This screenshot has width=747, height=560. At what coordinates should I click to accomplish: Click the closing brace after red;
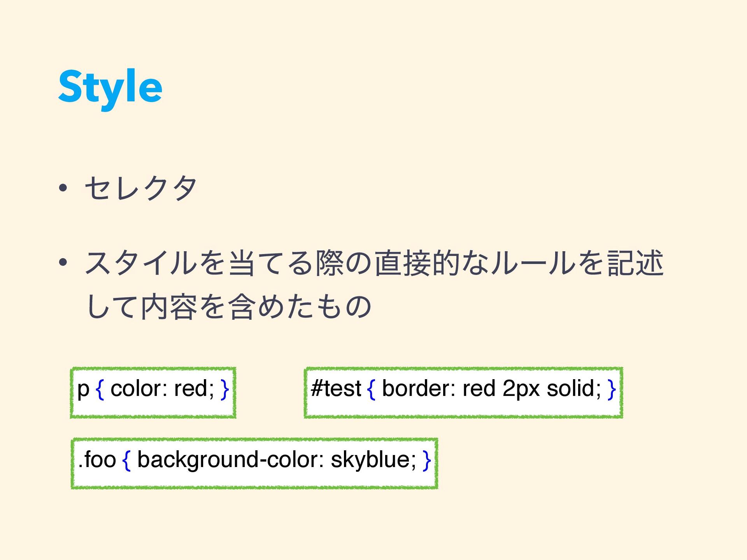click(224, 389)
